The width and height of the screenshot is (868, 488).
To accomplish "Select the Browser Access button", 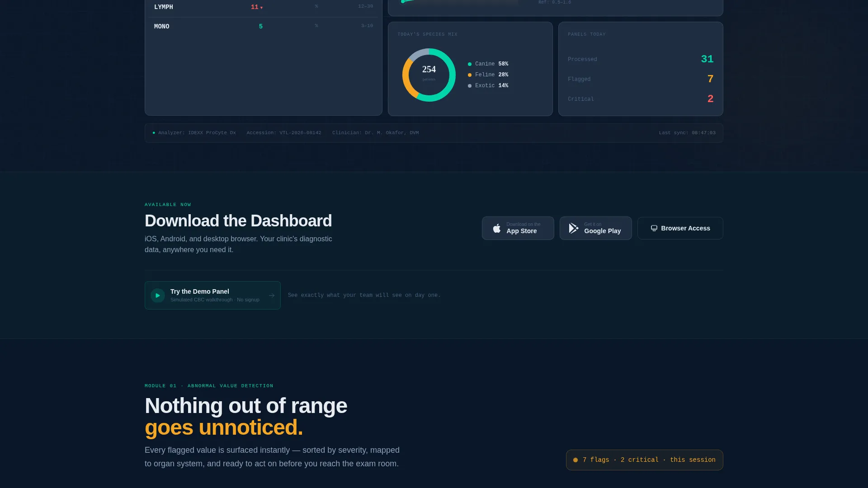I will click(680, 228).
